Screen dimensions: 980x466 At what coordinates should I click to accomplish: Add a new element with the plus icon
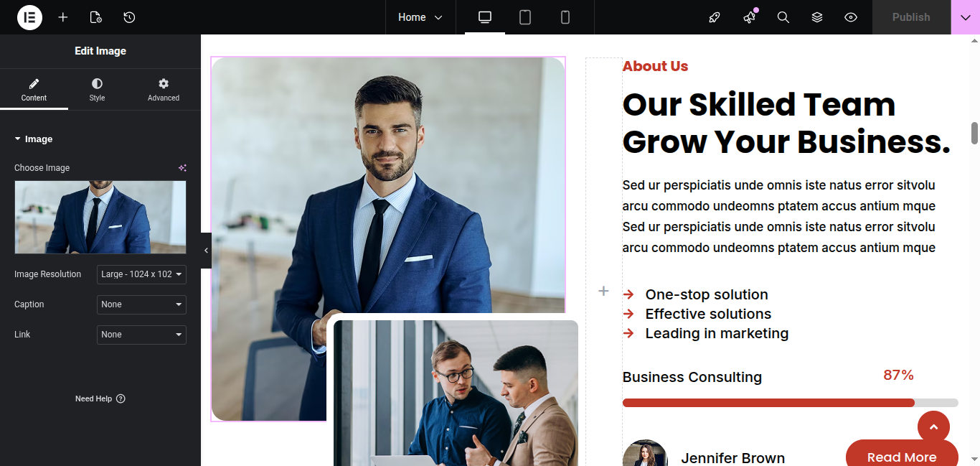coord(63,17)
